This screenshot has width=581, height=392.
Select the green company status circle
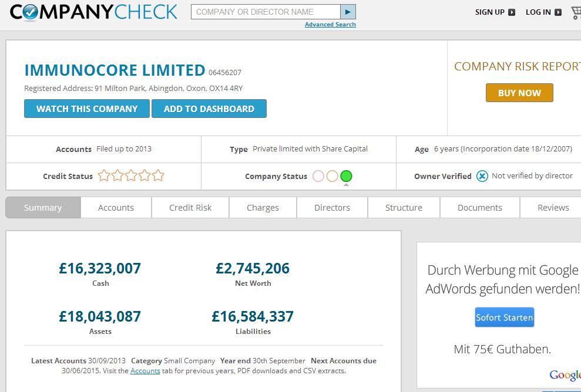click(x=346, y=176)
